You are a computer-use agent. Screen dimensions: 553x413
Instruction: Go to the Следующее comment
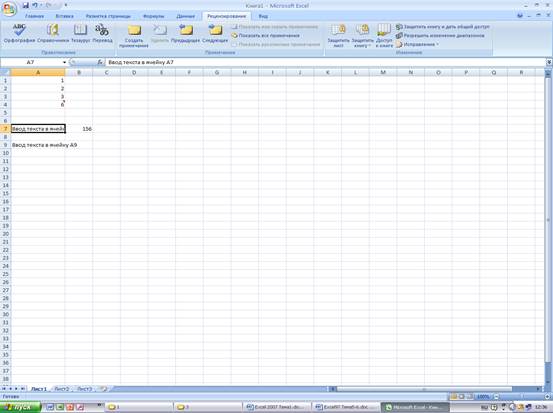(215, 34)
